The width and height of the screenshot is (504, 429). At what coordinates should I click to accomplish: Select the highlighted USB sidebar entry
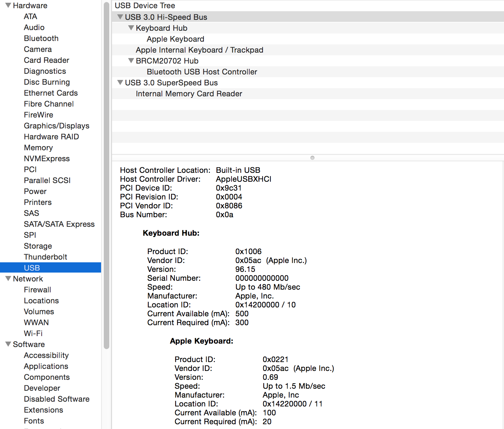(51, 267)
